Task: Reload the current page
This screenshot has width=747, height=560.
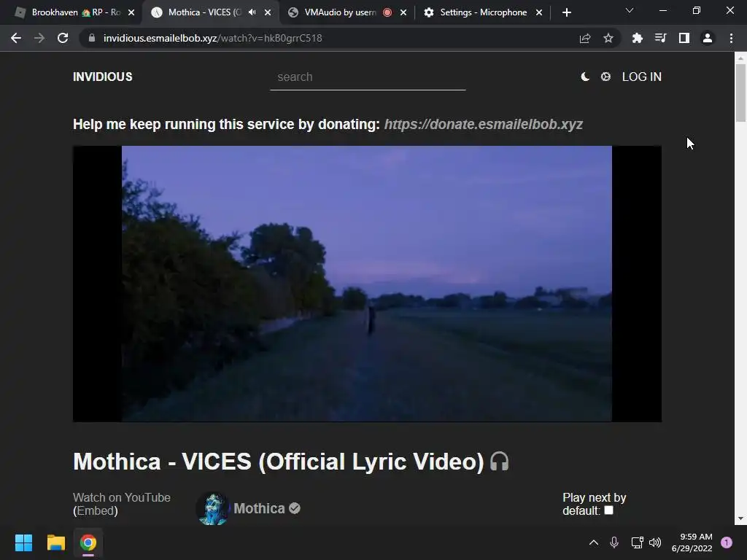Action: [x=63, y=38]
